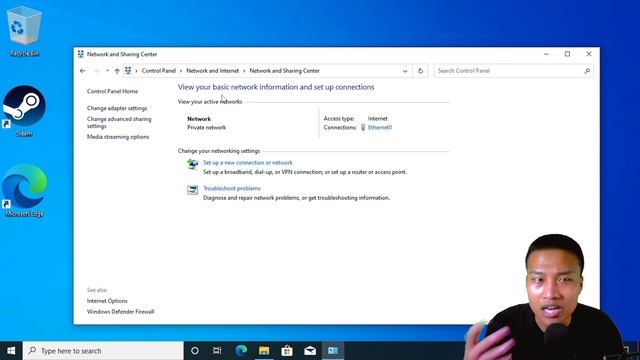This screenshot has width=640, height=360.
Task: Click Set up a new connection or network
Action: (247, 162)
